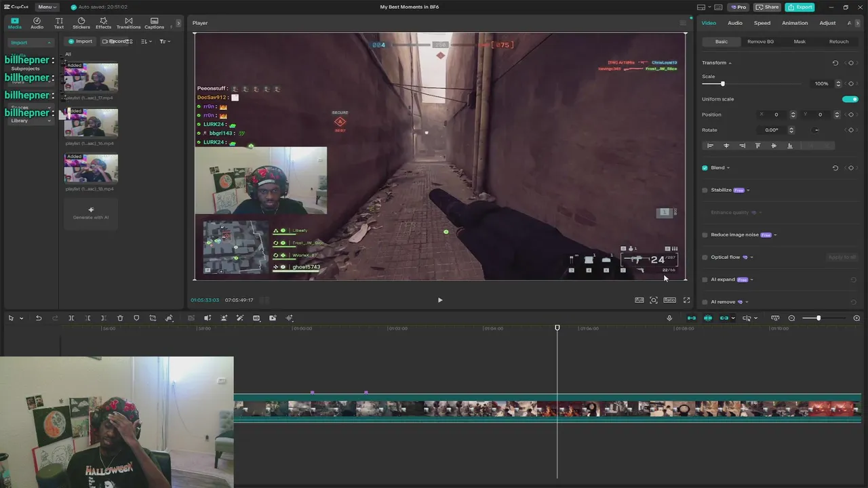Align clip to left icon

click(x=710, y=146)
